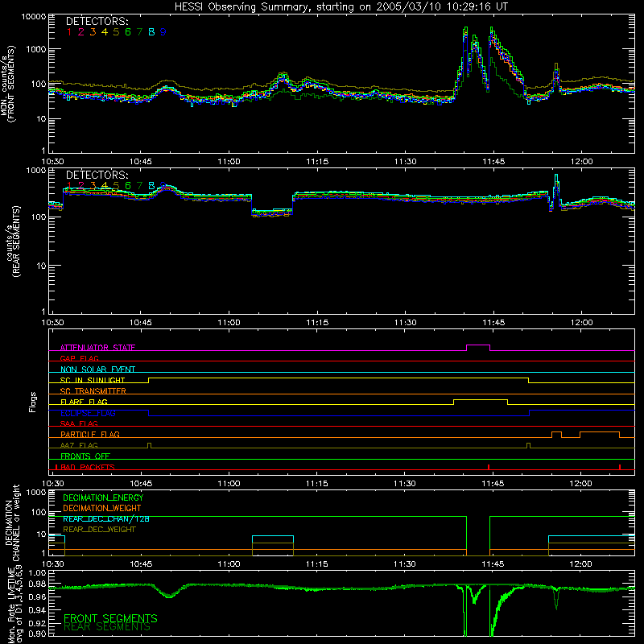Click the ECLIPSE_FLAG label
Screen dimensions: 644x644
88,413
